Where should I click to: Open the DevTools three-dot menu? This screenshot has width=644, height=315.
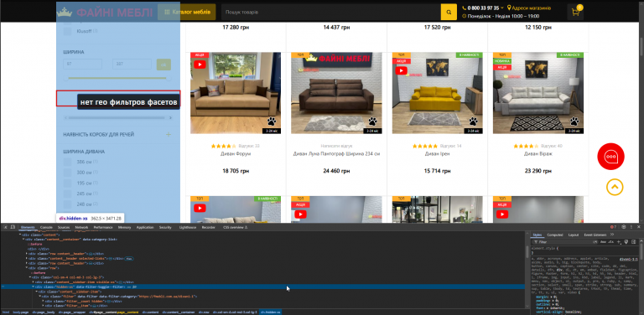click(x=631, y=227)
